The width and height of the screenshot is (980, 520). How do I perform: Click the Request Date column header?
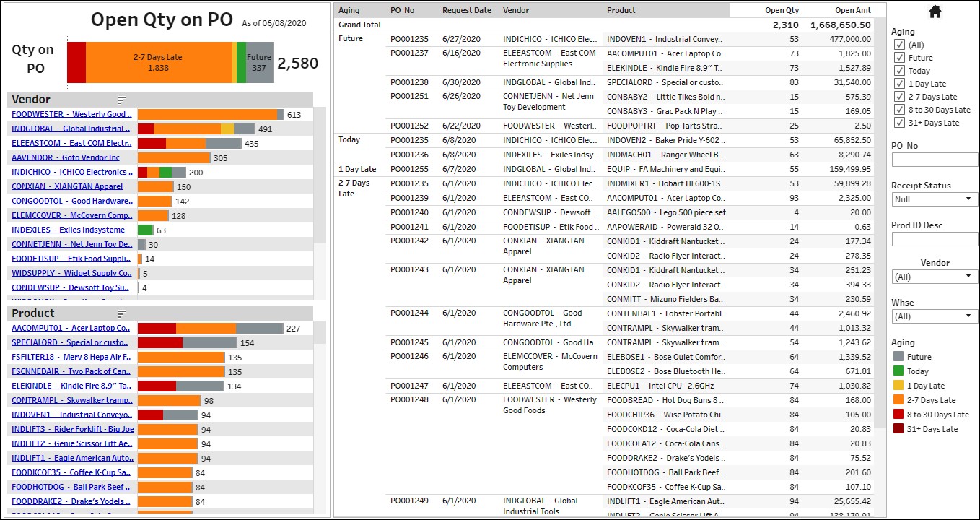point(466,11)
